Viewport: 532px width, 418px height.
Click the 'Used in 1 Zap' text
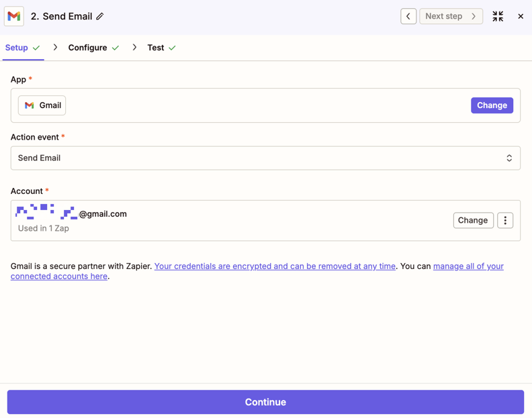pos(44,229)
